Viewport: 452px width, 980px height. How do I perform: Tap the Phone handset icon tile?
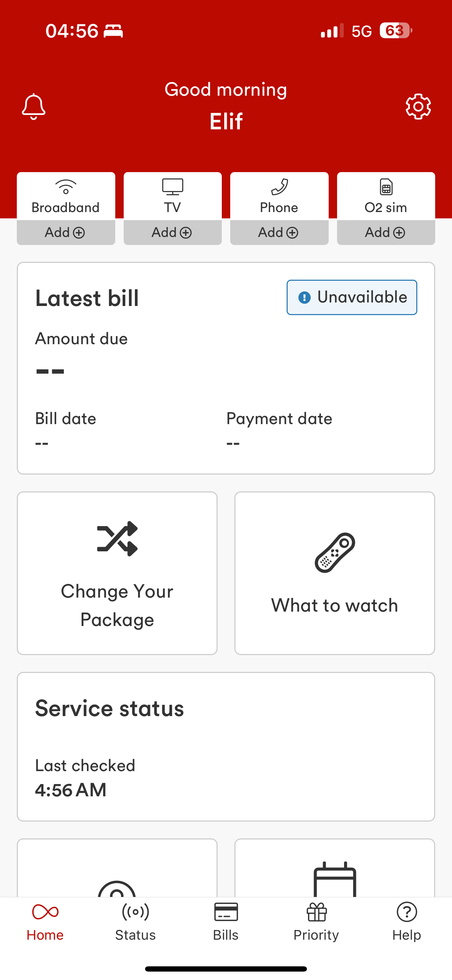(279, 196)
